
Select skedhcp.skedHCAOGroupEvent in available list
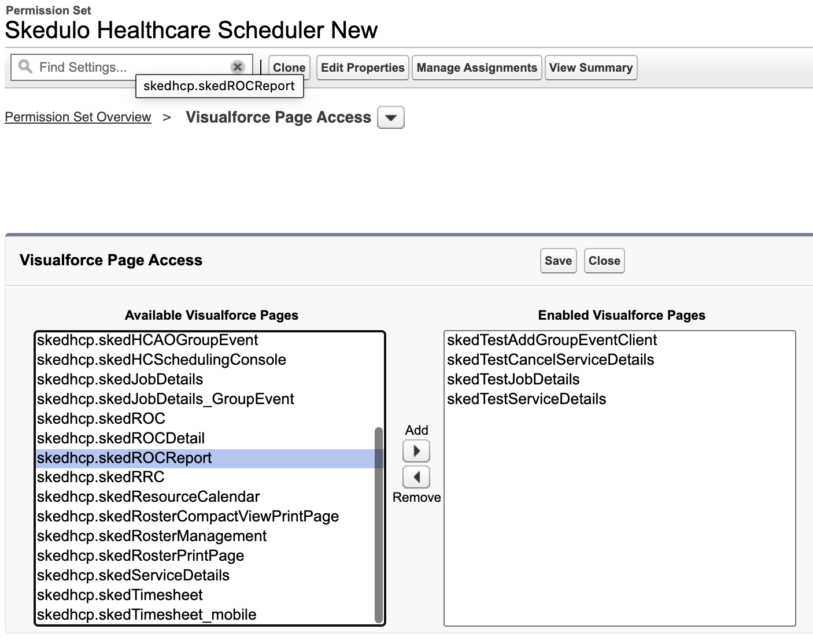click(x=205, y=340)
